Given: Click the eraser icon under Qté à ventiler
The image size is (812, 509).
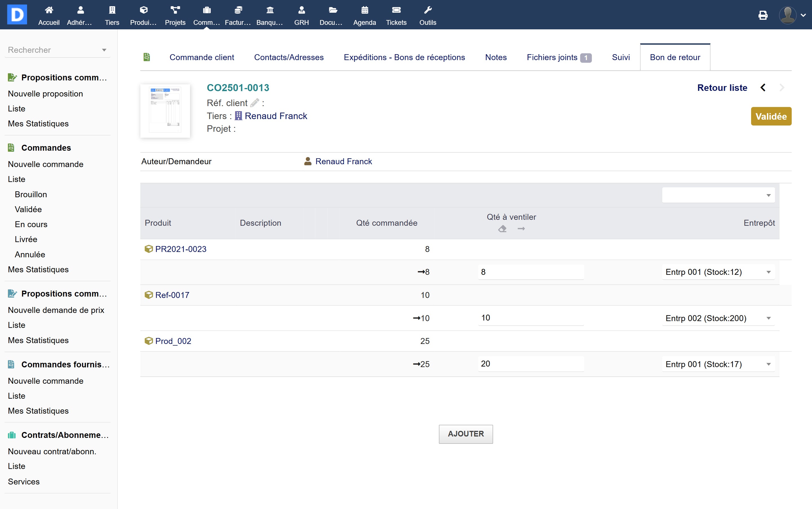Looking at the screenshot, I should point(502,229).
